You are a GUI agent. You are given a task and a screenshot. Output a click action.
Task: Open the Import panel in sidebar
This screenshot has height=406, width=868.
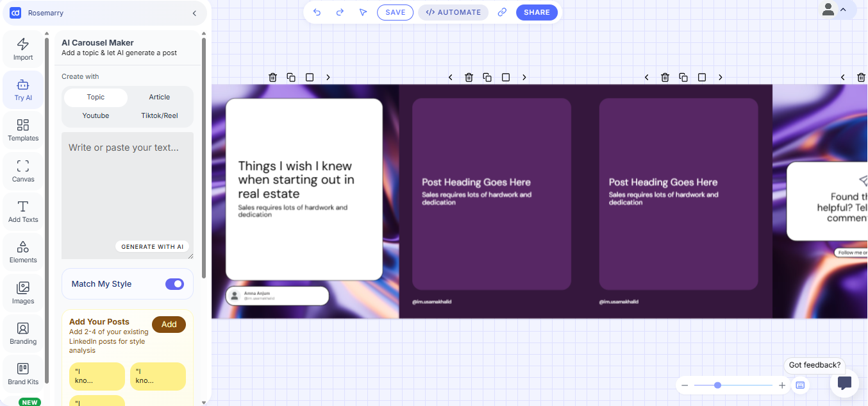[23, 49]
